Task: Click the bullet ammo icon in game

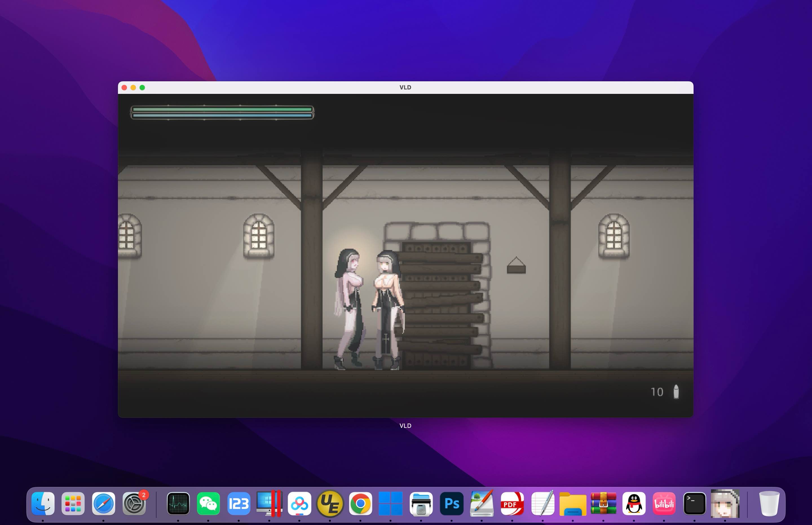Action: tap(676, 392)
